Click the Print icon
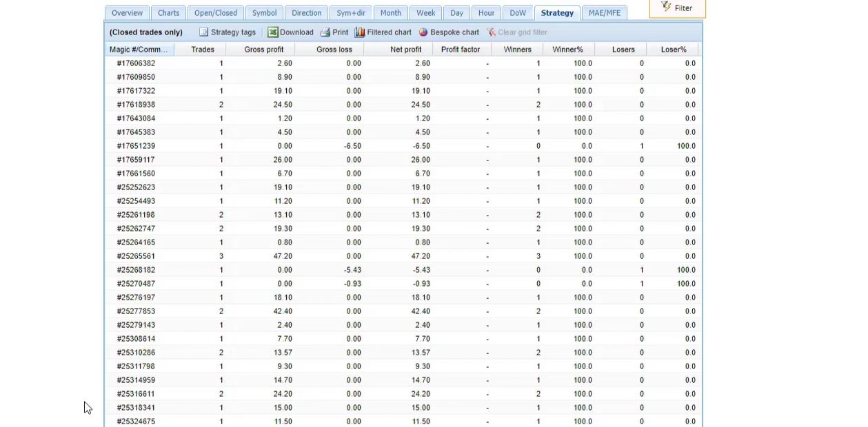Viewport: 868px width, 427px height. [x=325, y=32]
